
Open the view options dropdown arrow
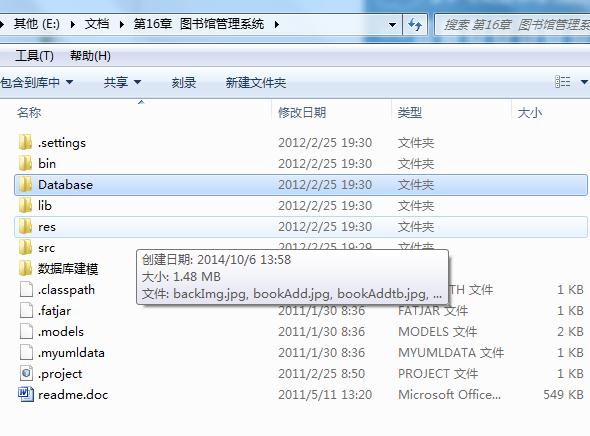[584, 82]
